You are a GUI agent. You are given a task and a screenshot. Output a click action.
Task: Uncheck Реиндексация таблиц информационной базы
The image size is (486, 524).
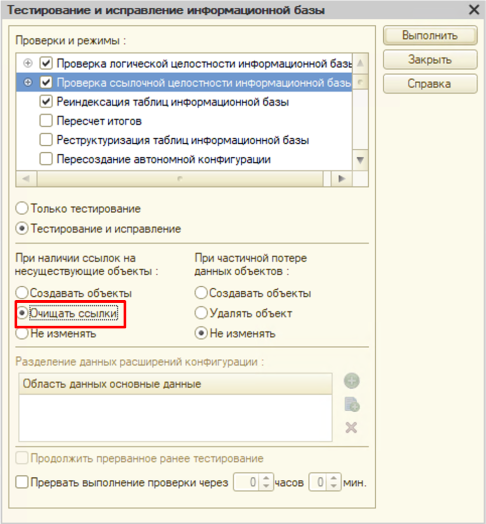pos(46,102)
